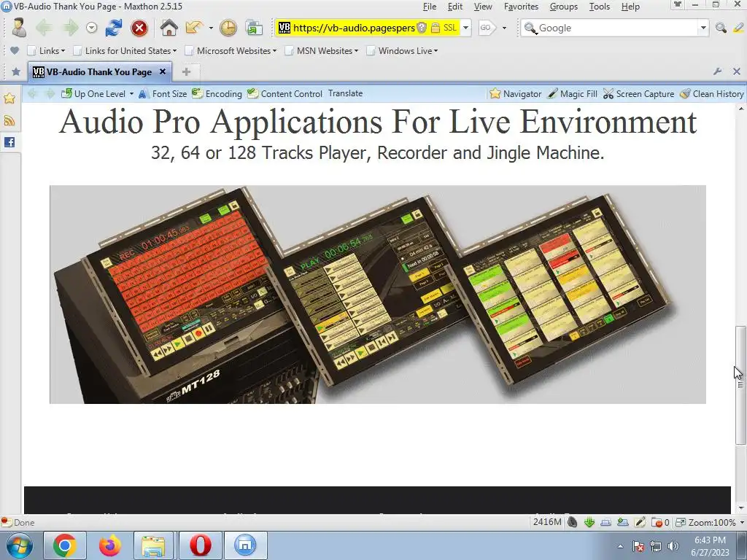Open the search engine dropdown arrow
The image size is (747, 560).
pyautogui.click(x=703, y=28)
